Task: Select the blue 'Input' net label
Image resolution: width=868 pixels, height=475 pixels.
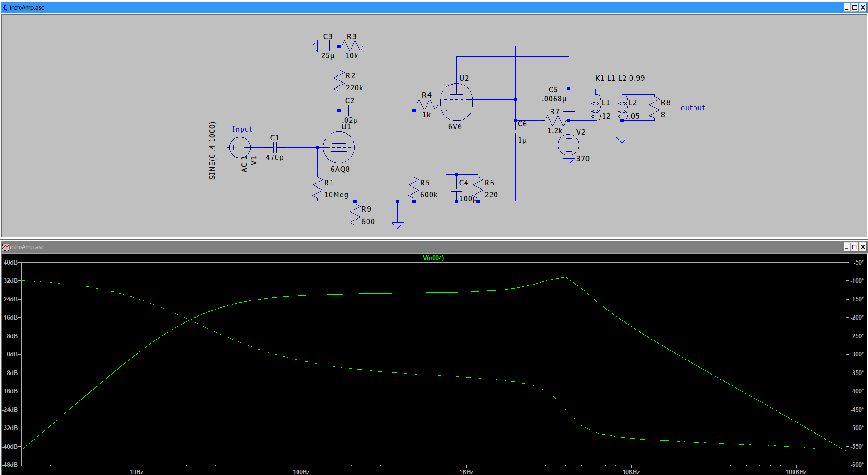Action: [x=242, y=130]
